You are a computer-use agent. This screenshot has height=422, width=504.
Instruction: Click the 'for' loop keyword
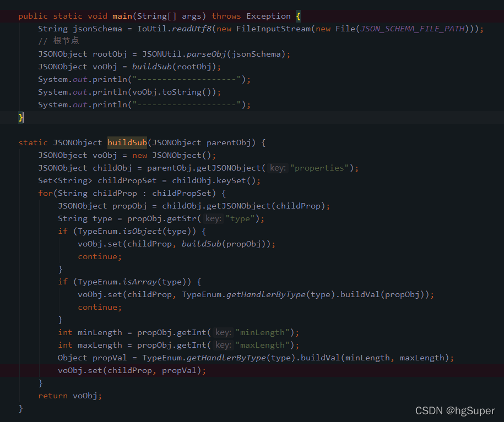[x=45, y=193]
